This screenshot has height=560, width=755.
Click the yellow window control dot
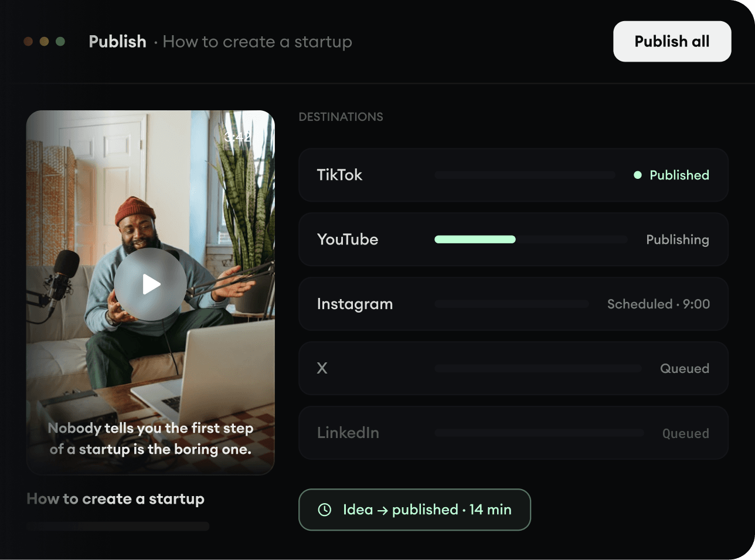point(44,41)
